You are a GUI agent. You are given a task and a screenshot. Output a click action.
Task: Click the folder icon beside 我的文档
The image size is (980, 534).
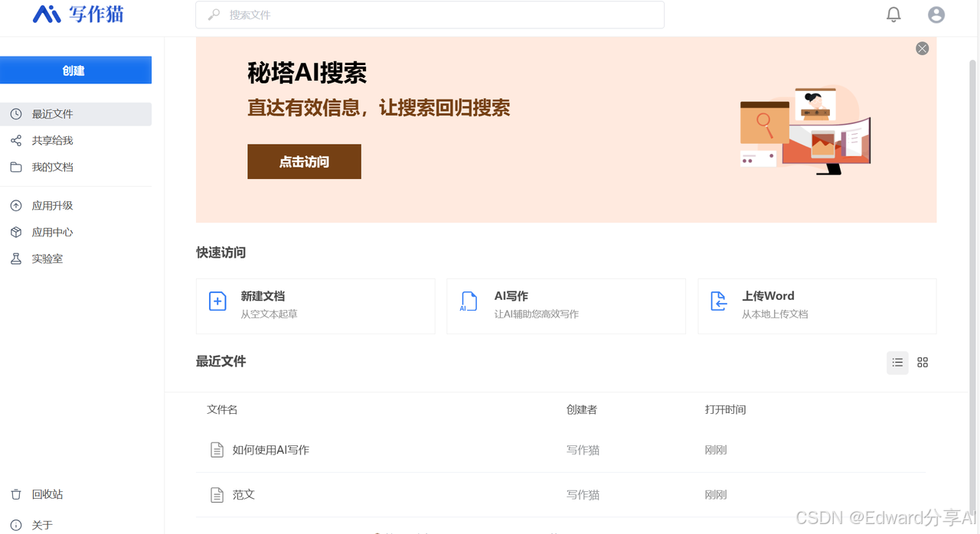pos(16,167)
